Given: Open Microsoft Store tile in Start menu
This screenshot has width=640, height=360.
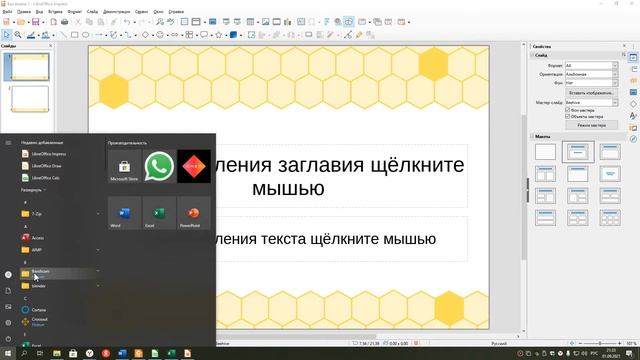Looking at the screenshot, I should [x=124, y=166].
